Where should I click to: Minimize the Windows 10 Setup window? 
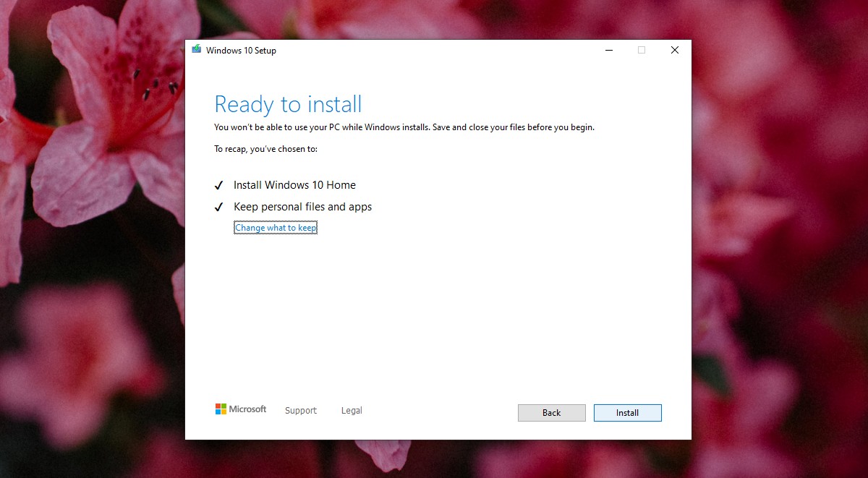pos(608,50)
